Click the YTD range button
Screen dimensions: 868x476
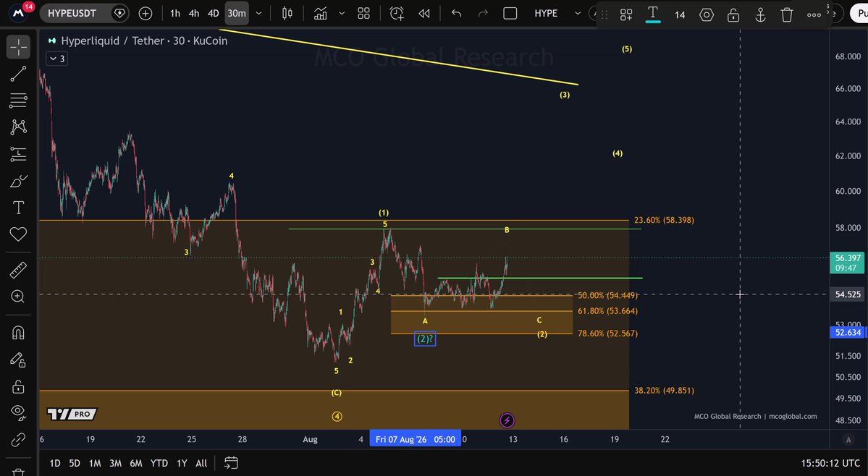point(159,463)
